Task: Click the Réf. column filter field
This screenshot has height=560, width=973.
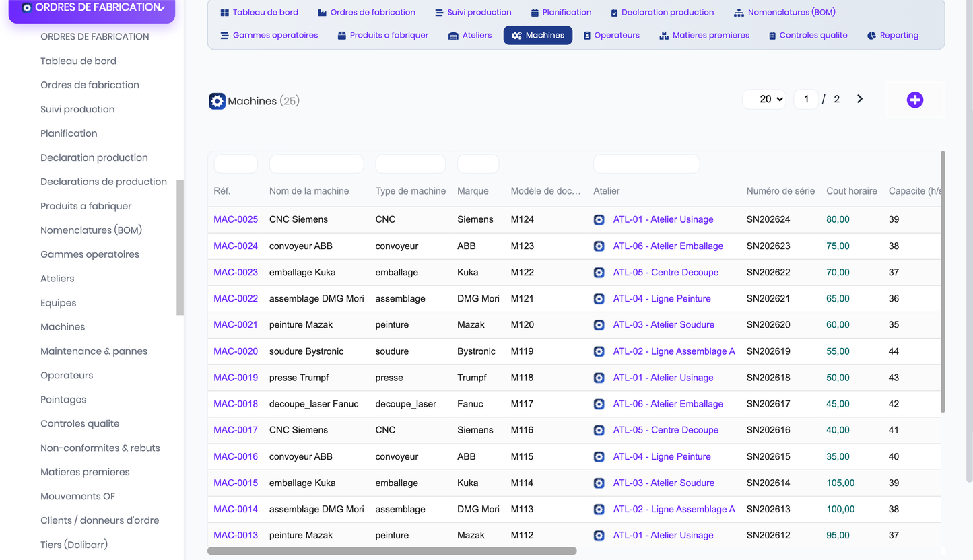Action: (236, 164)
